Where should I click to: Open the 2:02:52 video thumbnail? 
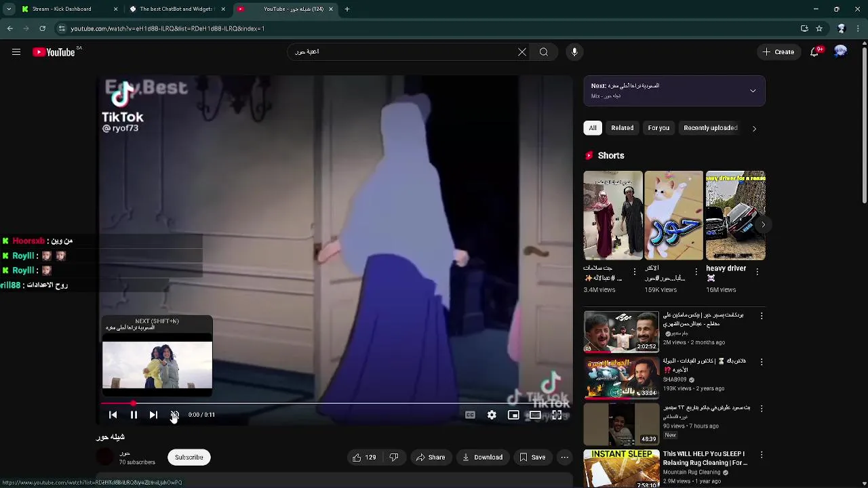[621, 332]
